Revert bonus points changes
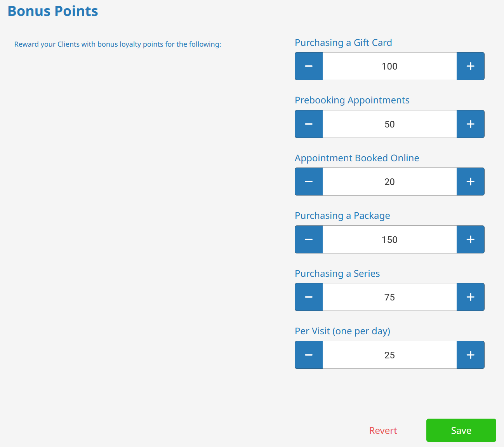 (383, 431)
